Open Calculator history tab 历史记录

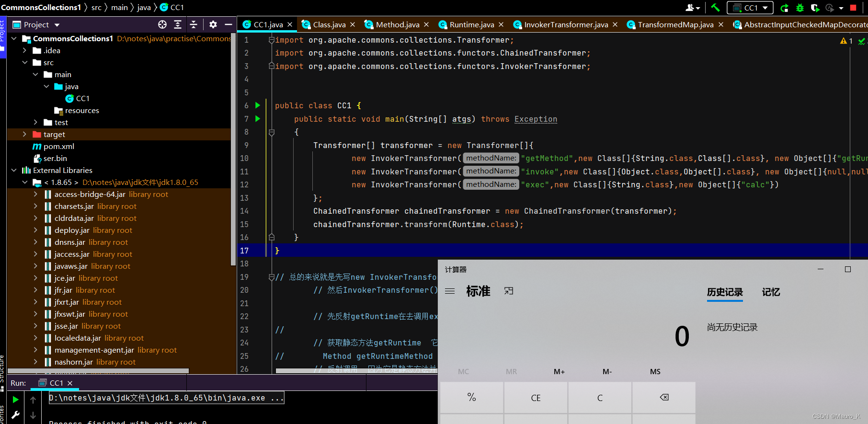pos(725,292)
